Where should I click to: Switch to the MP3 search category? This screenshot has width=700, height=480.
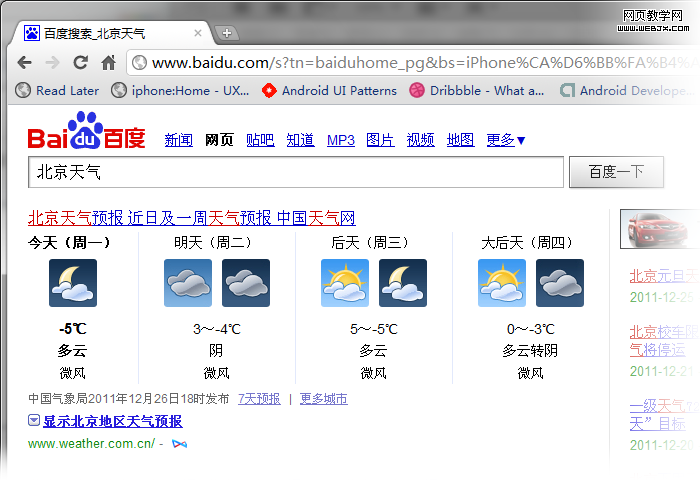[x=341, y=140]
